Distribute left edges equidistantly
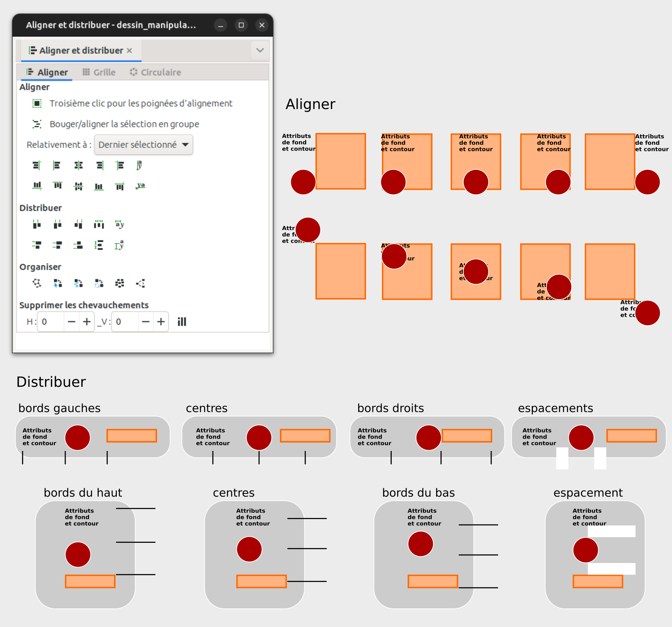The image size is (672, 627). coord(37,224)
